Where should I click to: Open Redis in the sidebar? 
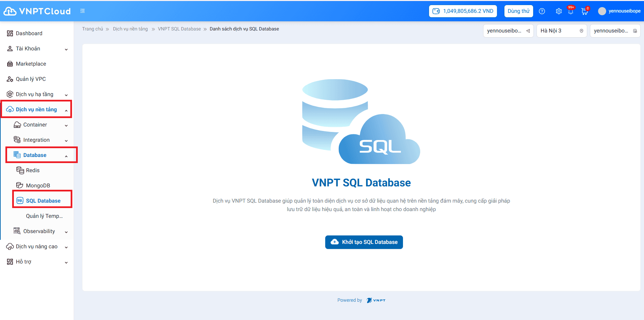pyautogui.click(x=33, y=170)
